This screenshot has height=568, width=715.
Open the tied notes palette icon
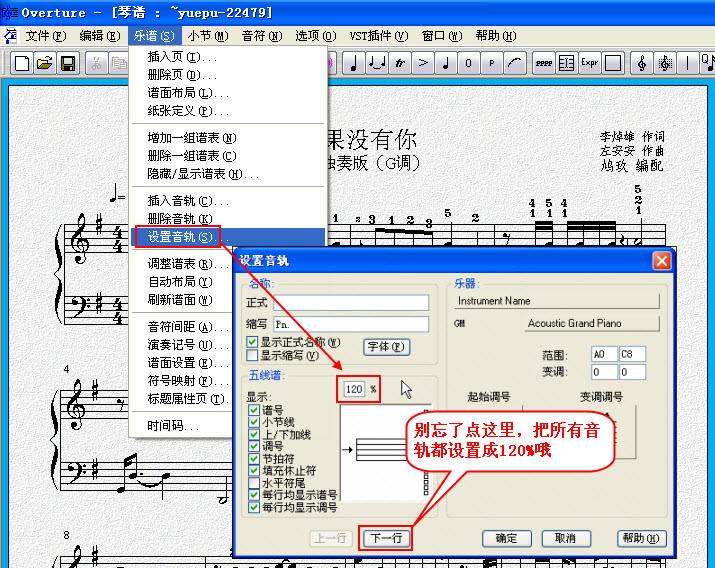click(x=377, y=63)
